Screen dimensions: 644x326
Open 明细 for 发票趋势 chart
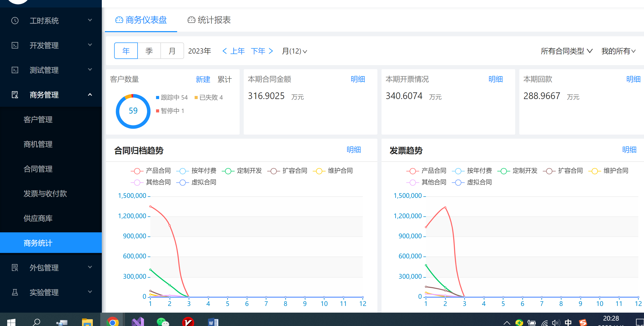629,150
